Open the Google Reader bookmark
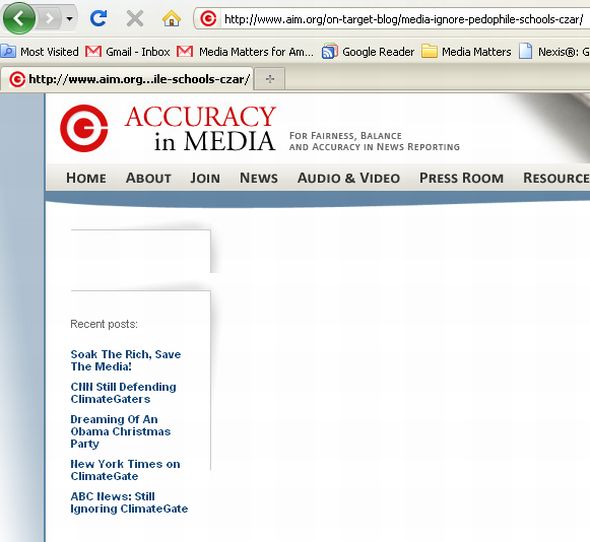590x542 pixels. pos(368,52)
